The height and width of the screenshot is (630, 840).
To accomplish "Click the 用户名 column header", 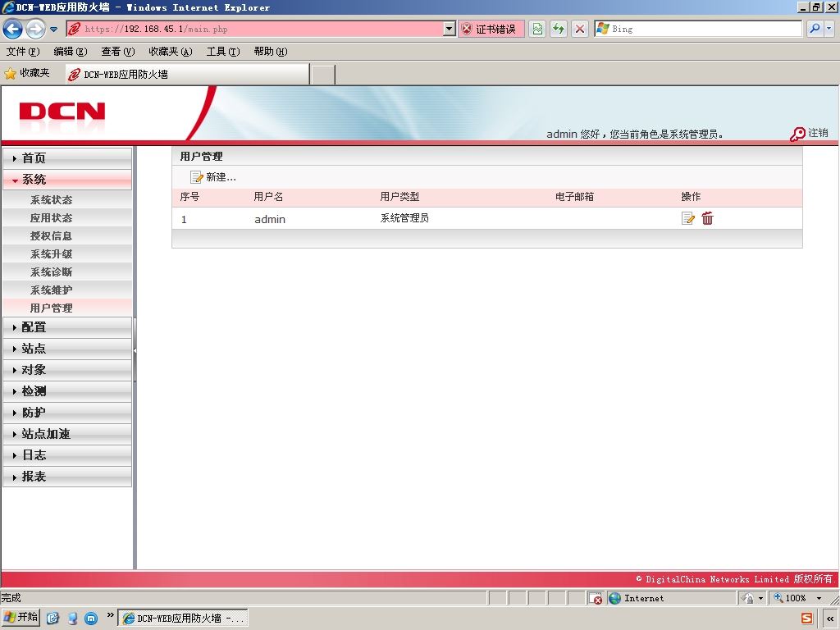I will pyautogui.click(x=268, y=197).
